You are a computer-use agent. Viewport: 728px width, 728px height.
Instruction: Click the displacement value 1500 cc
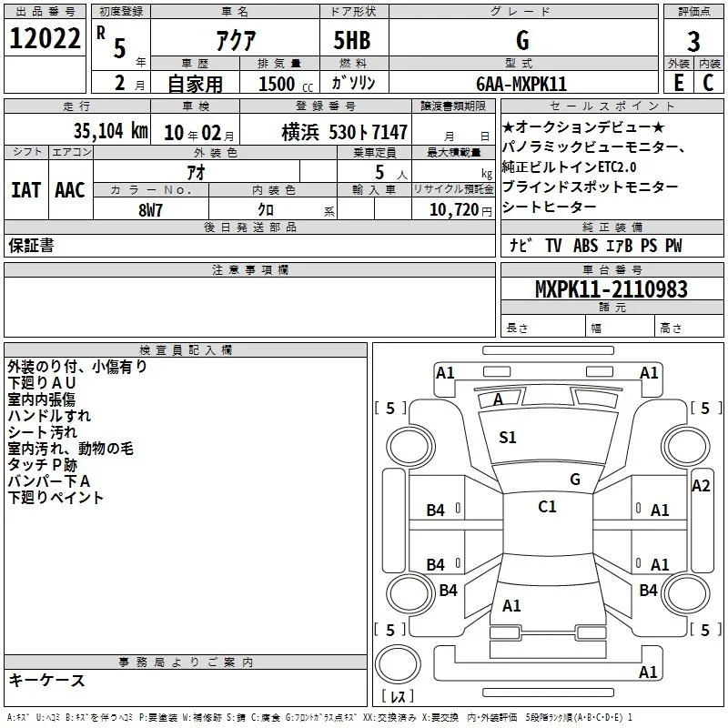pyautogui.click(x=286, y=84)
